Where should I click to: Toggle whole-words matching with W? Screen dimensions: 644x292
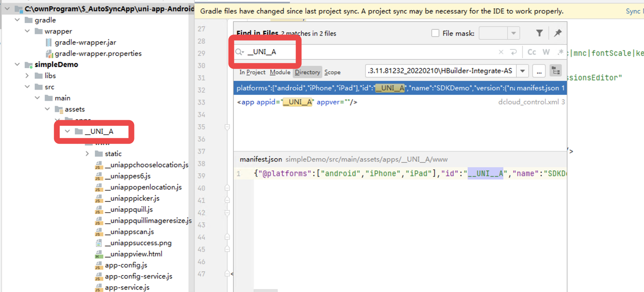[x=546, y=52]
